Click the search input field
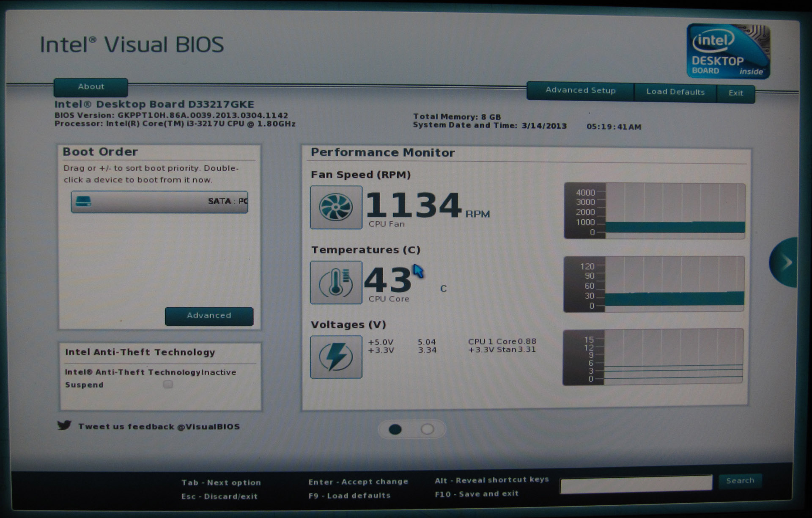Image resolution: width=812 pixels, height=518 pixels. pos(636,484)
